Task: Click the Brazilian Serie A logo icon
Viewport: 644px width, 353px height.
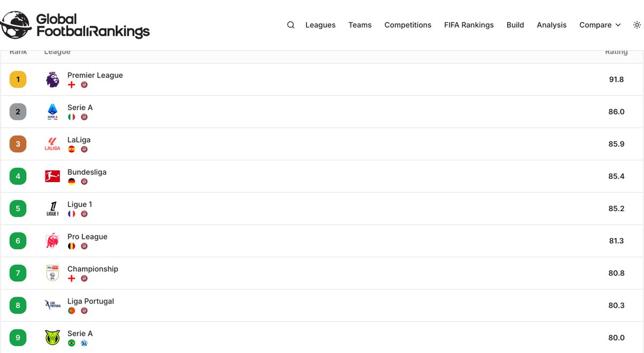Action: [x=53, y=337]
